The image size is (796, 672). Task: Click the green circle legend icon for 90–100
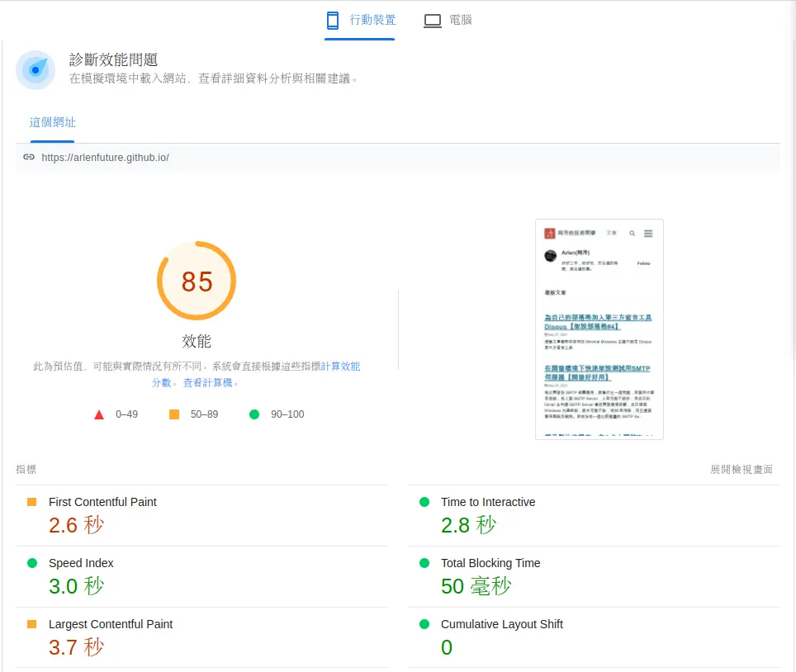[254, 414]
